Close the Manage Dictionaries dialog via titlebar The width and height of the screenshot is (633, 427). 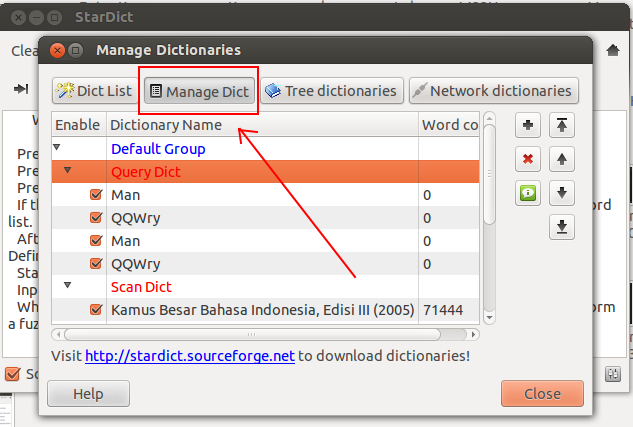pos(57,50)
